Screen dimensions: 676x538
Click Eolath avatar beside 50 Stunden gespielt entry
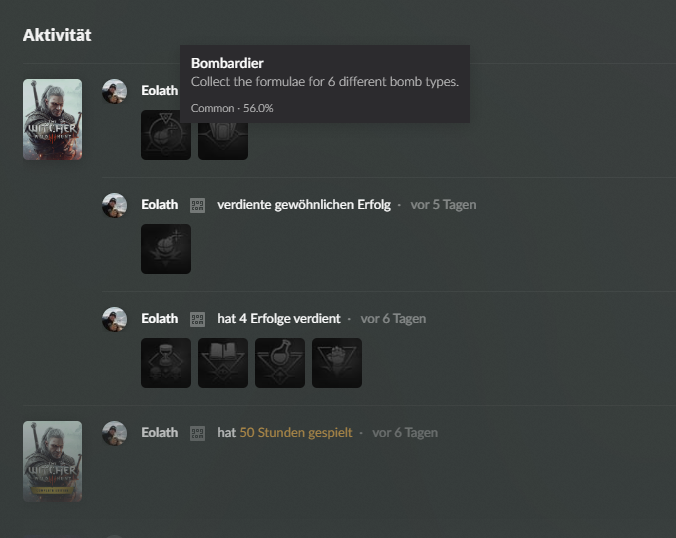[x=114, y=433]
